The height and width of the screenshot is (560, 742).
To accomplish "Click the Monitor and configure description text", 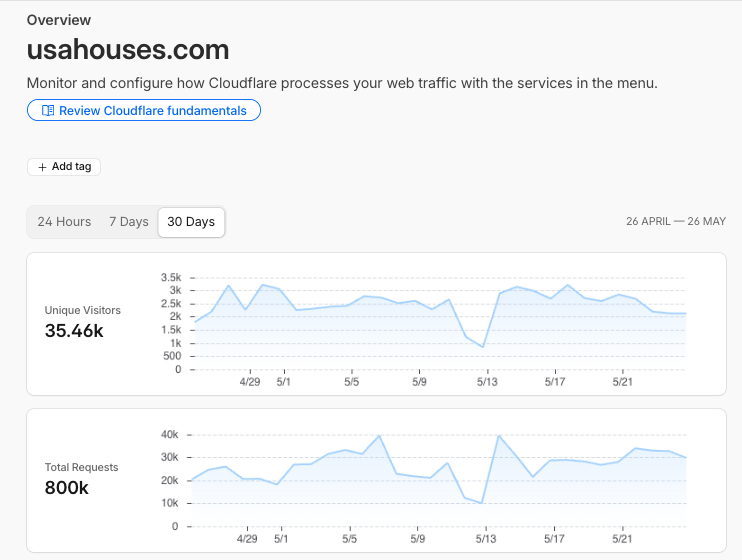I will click(342, 83).
